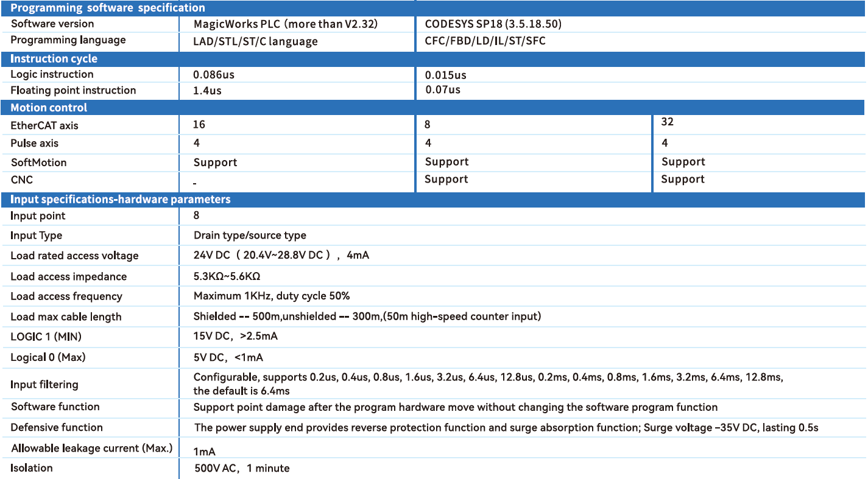Click the Input filtering row label
Viewport: 868px width, 479px height.
[44, 385]
